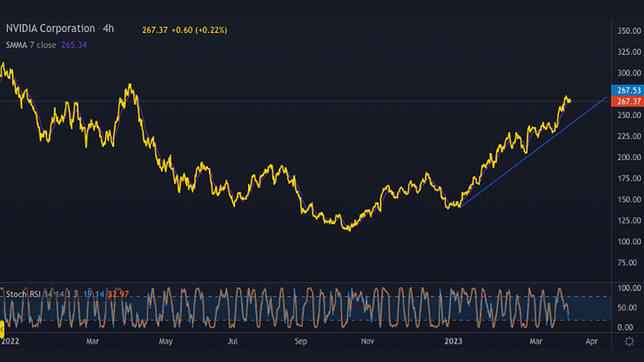
Task: Open the SMMA 7 close indicator legend
Action: coord(31,45)
